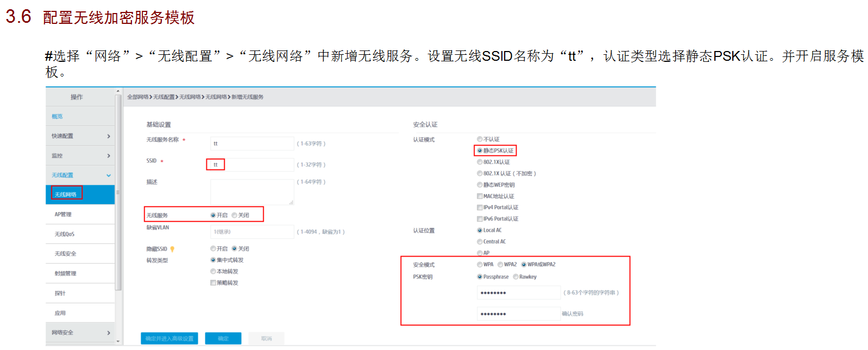The width and height of the screenshot is (868, 350).
Task: Click the 确定 button
Action: pos(223,339)
